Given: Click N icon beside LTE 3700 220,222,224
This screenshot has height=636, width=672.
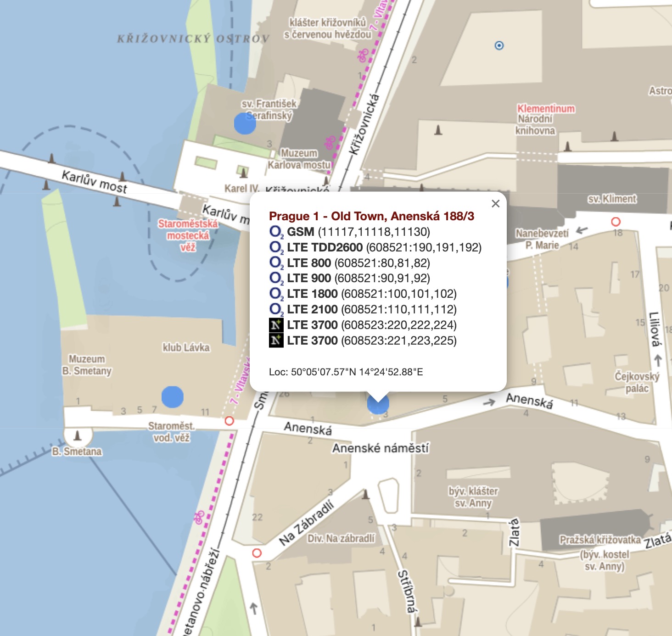Looking at the screenshot, I should (276, 325).
